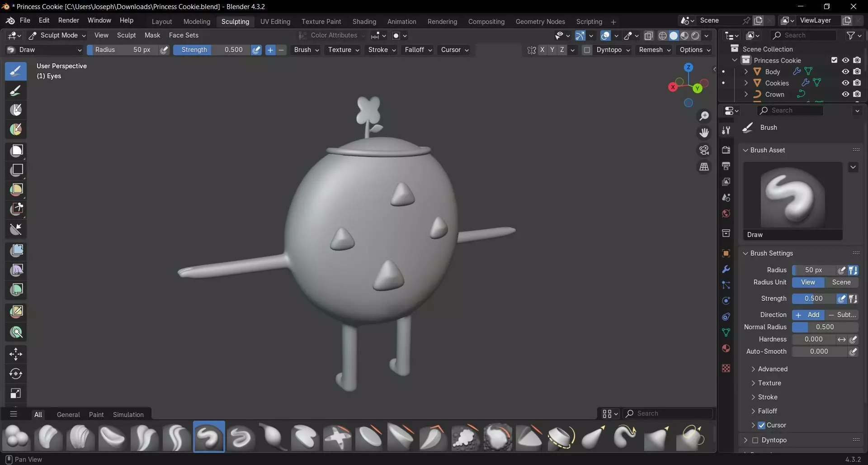868x465 pixels.
Task: Set Direction to Subtract
Action: [x=842, y=315]
